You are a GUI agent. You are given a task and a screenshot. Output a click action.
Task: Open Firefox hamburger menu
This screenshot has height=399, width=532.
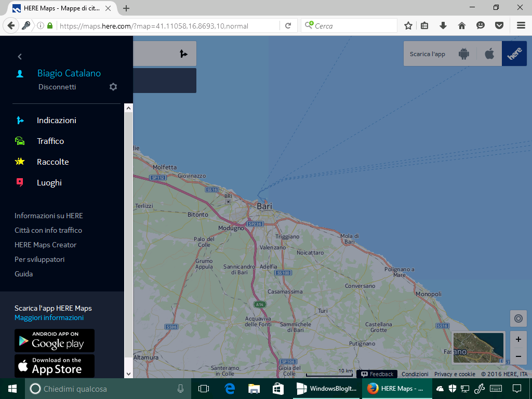521,25
